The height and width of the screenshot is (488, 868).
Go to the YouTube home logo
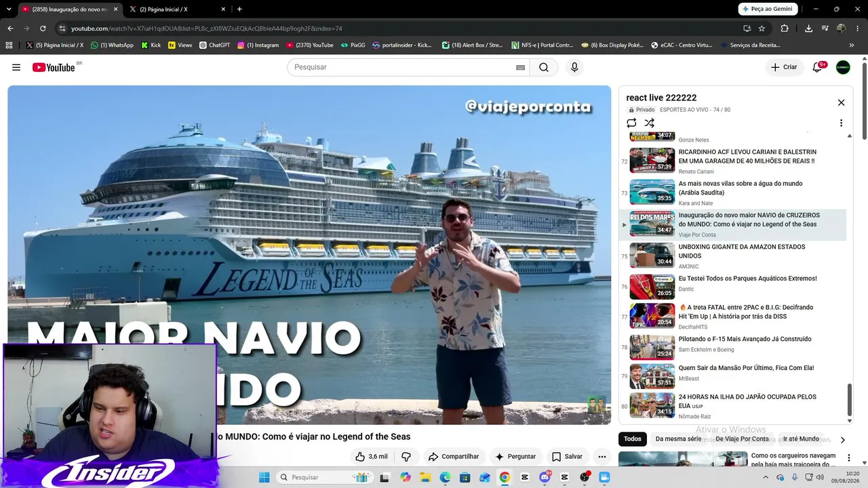click(53, 67)
